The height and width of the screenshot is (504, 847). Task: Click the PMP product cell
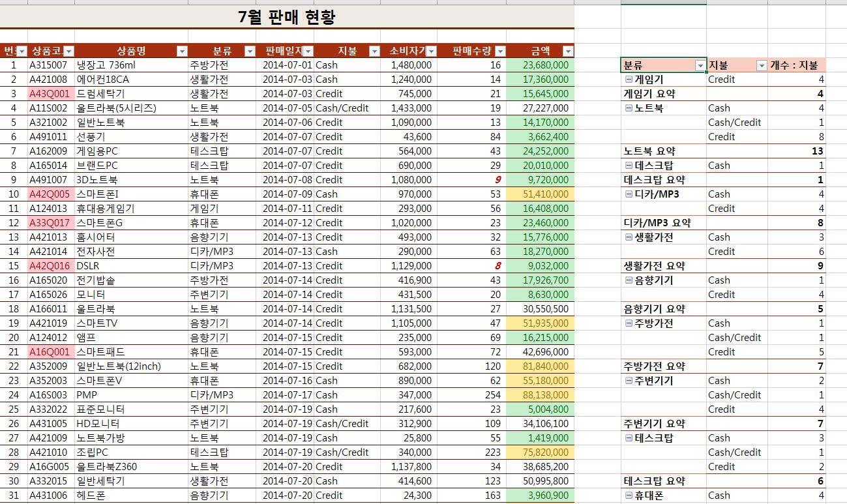tap(132, 395)
